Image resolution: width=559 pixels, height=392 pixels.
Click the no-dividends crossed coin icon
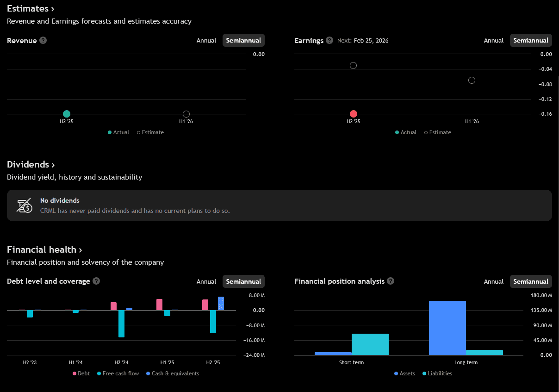point(25,205)
